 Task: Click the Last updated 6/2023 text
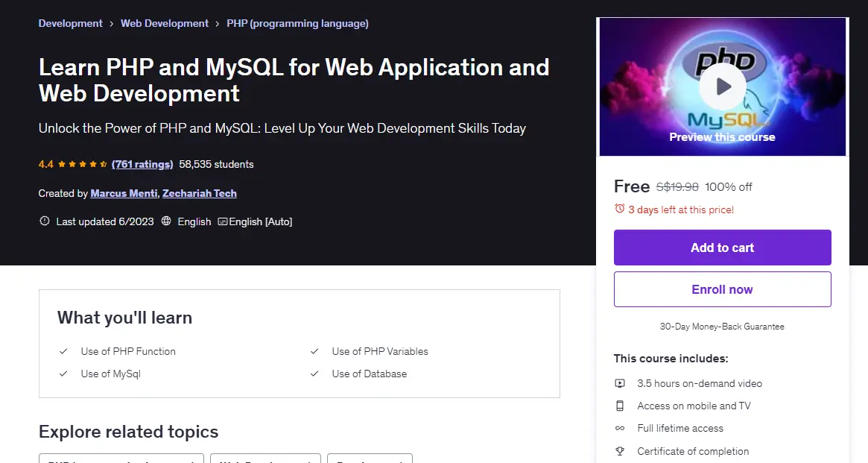pyautogui.click(x=105, y=221)
